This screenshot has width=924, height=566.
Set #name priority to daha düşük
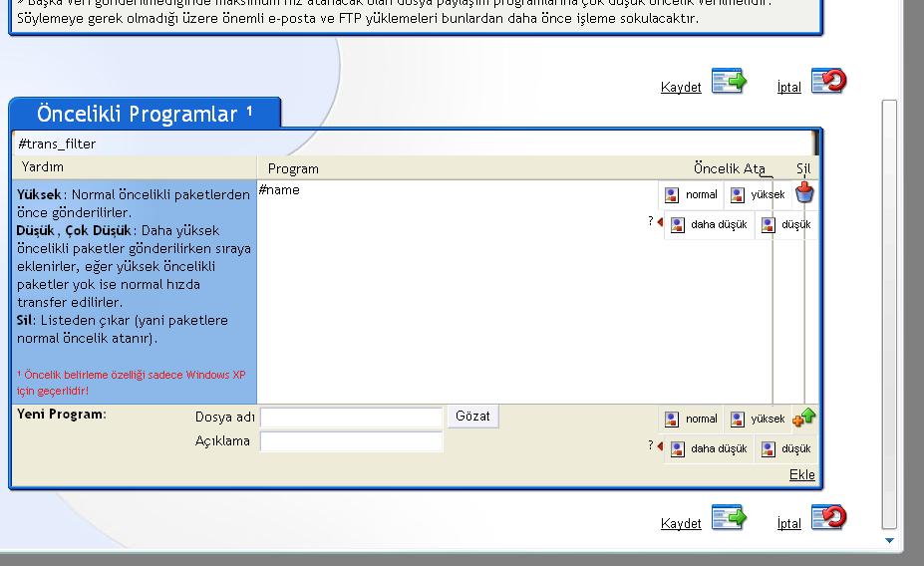(709, 225)
